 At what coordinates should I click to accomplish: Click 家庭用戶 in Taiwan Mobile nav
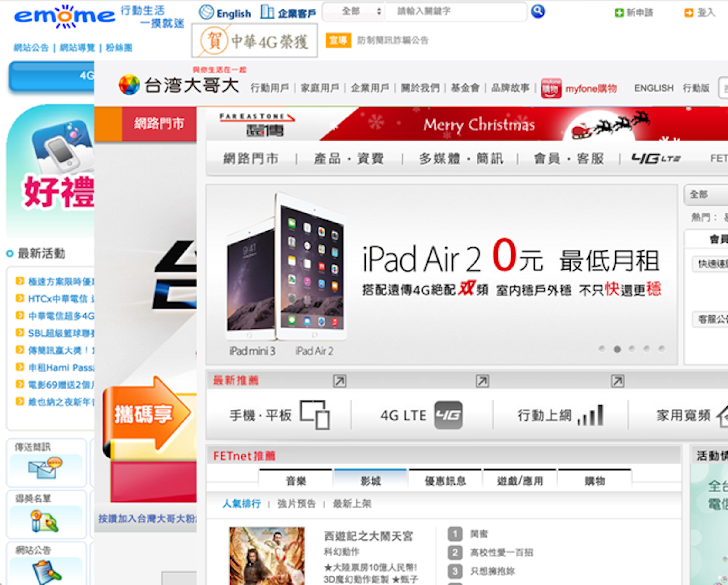319,88
